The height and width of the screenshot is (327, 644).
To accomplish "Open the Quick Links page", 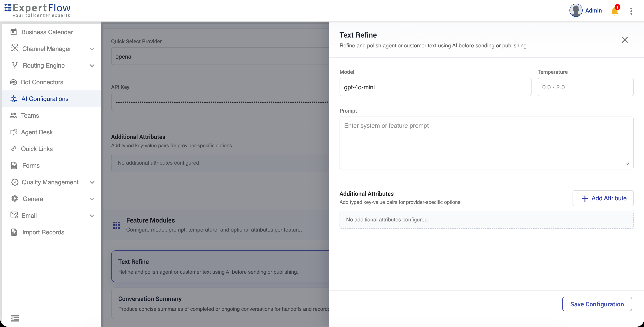I will click(x=51, y=149).
